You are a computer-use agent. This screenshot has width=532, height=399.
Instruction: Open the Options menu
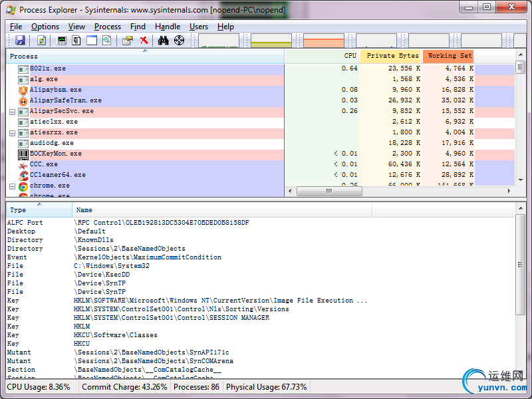click(45, 27)
